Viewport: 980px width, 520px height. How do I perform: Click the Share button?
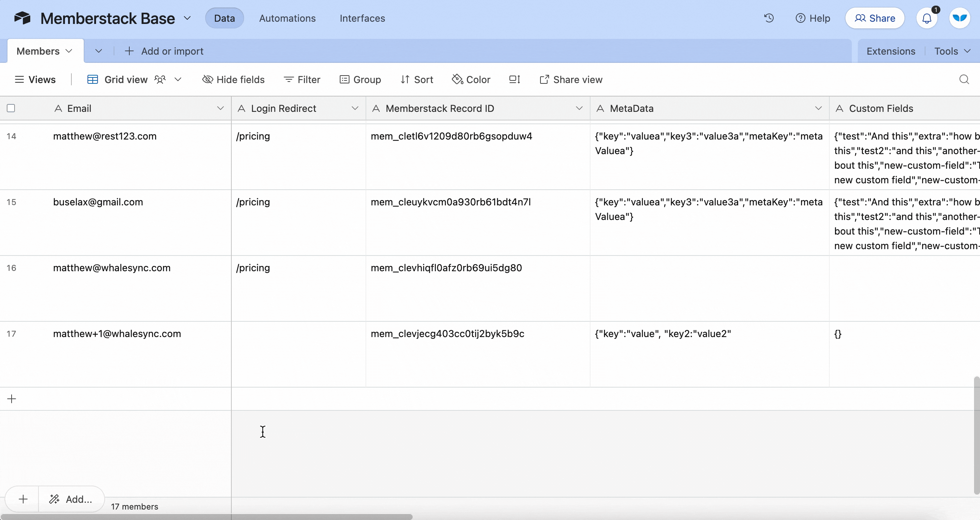coord(875,18)
